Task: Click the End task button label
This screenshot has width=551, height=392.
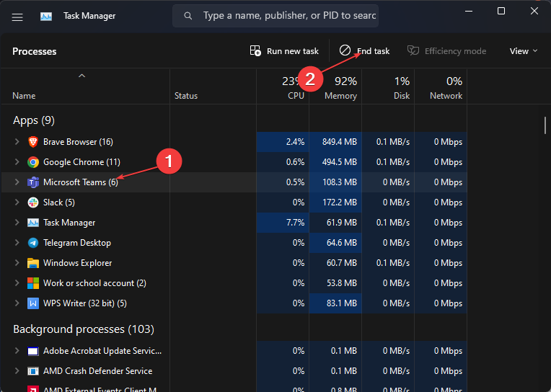Action: pos(373,51)
